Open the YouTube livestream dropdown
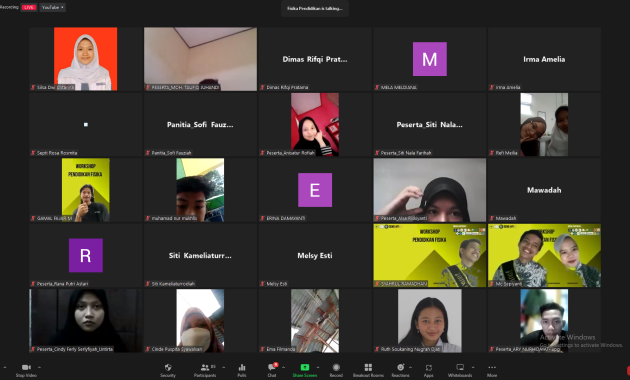630x380 pixels. [53, 7]
